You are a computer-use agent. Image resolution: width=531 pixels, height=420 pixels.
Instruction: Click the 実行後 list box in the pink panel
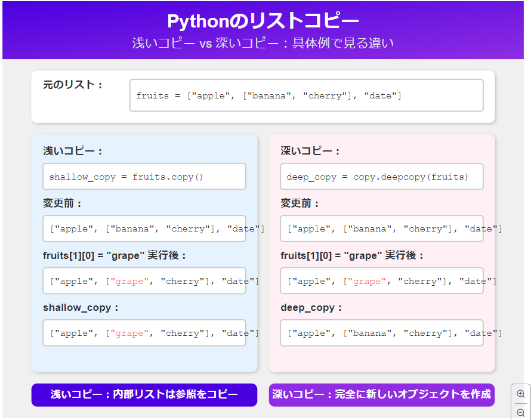(x=382, y=281)
